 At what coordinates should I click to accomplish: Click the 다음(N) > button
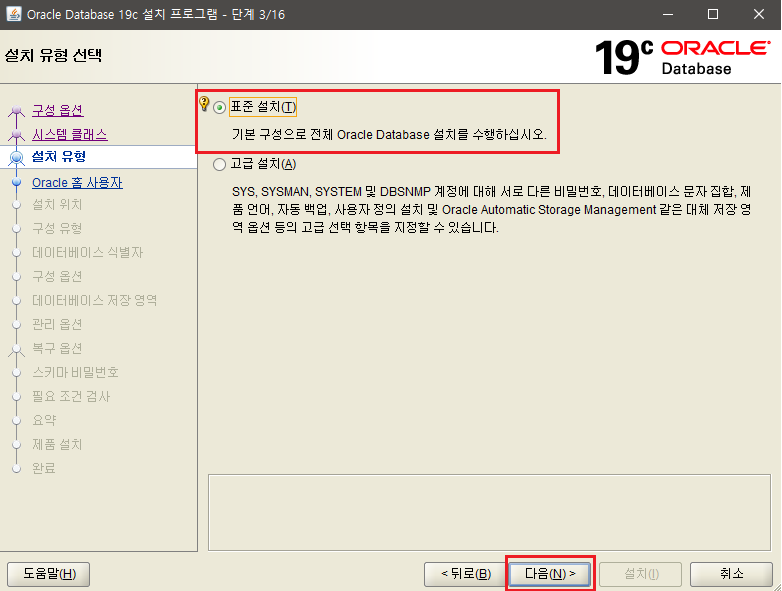click(550, 574)
